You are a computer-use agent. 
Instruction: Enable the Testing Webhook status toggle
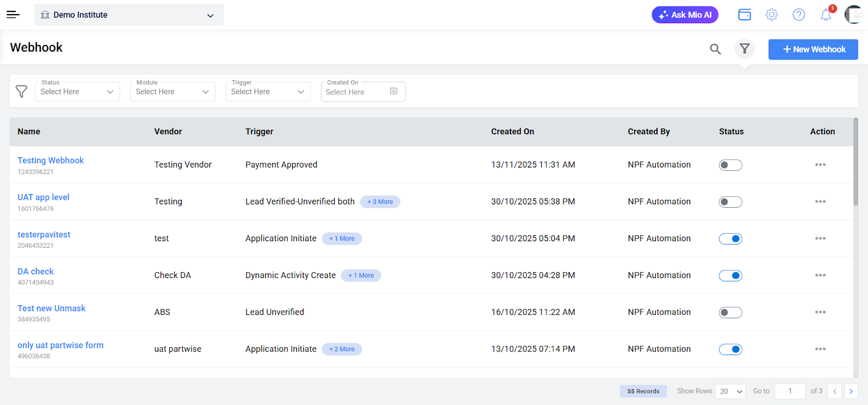pyautogui.click(x=730, y=165)
